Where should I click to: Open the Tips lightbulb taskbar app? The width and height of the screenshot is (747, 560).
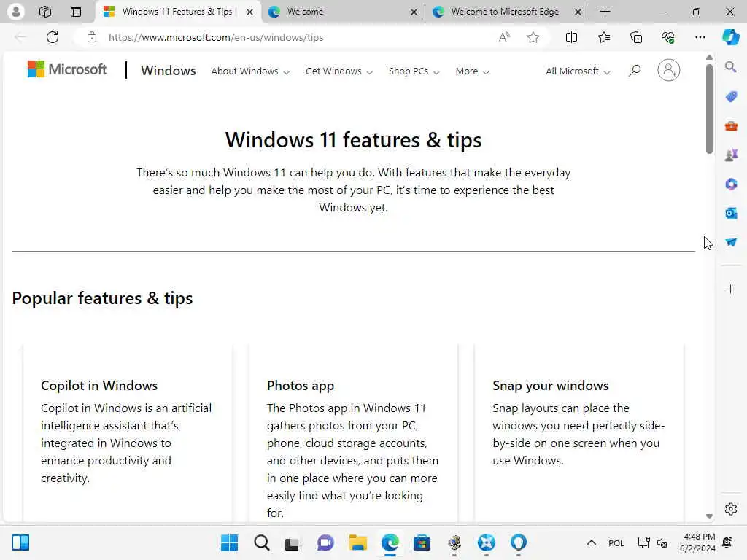(x=519, y=542)
